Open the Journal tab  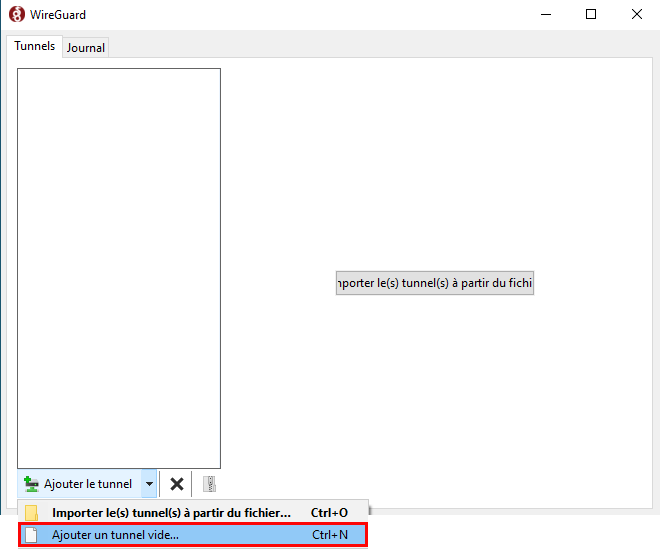pos(85,48)
